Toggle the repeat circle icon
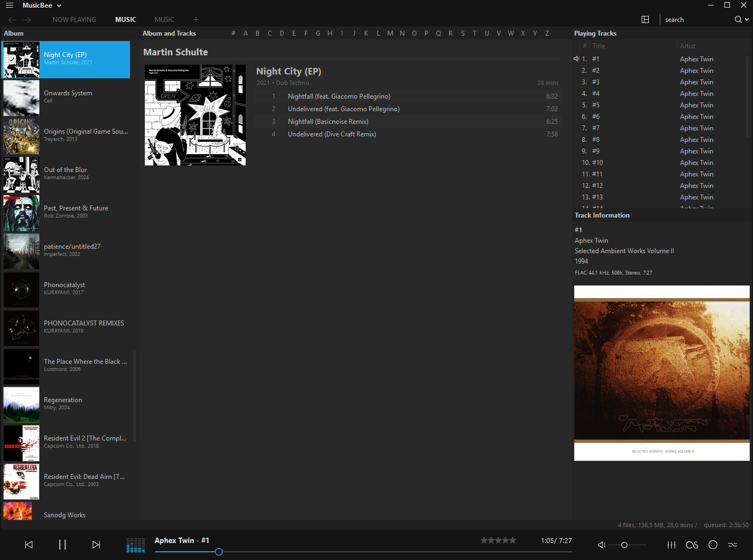The height and width of the screenshot is (560, 753). pos(713,545)
